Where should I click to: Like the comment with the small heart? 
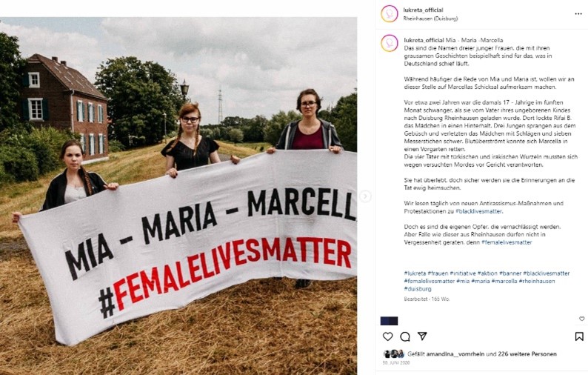tap(581, 319)
